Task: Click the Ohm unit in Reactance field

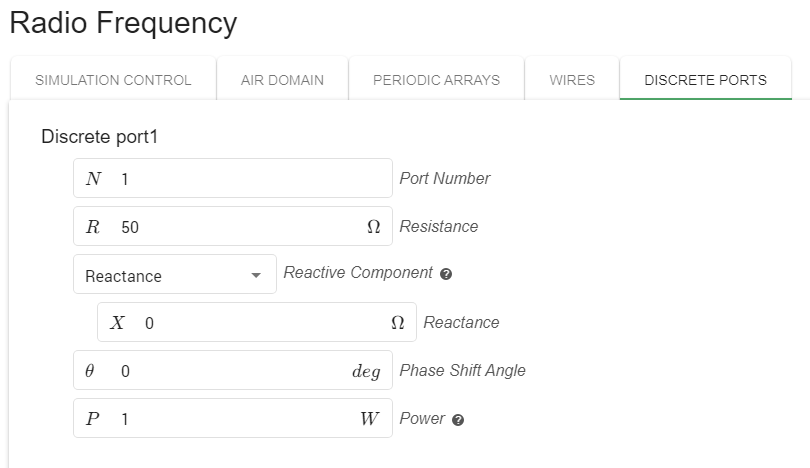Action: [x=398, y=323]
